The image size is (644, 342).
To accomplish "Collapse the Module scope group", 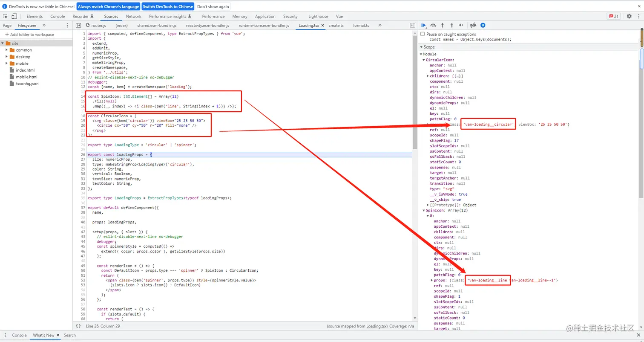I will [x=421, y=54].
